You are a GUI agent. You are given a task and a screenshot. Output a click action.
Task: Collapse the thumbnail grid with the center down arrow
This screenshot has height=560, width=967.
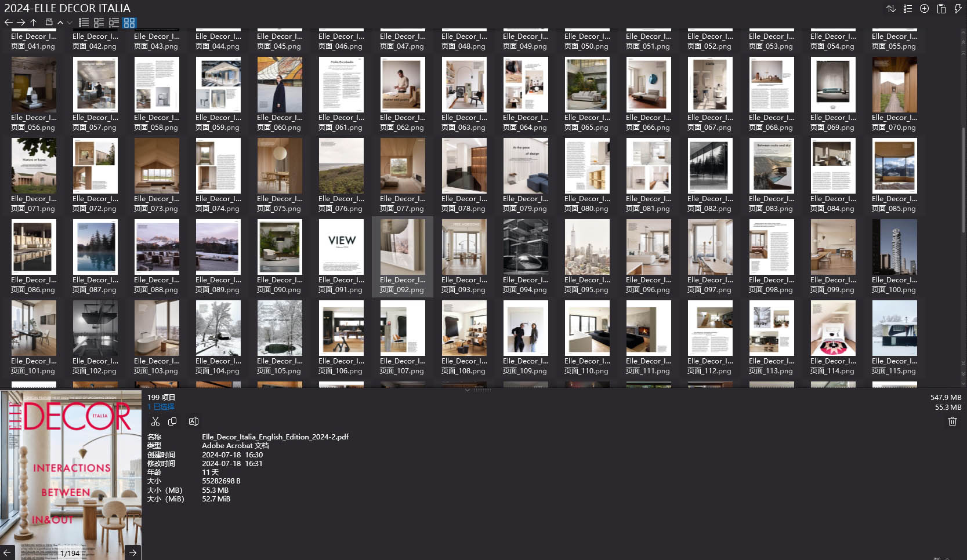pyautogui.click(x=468, y=390)
